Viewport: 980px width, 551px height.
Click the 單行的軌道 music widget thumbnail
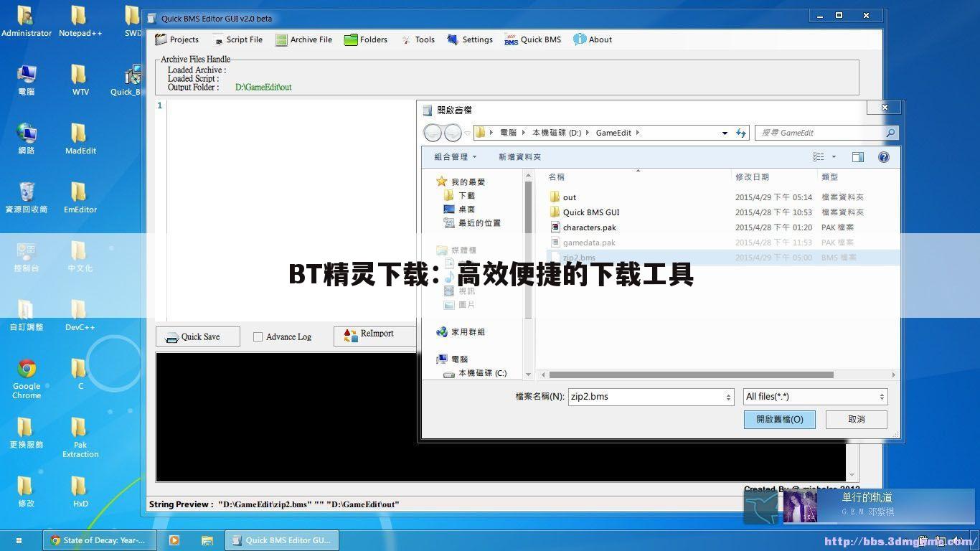800,507
